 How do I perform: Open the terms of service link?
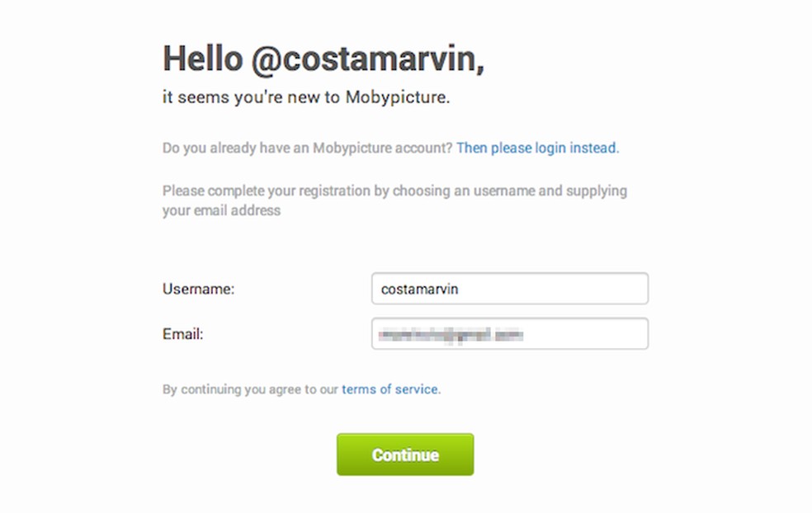(390, 389)
